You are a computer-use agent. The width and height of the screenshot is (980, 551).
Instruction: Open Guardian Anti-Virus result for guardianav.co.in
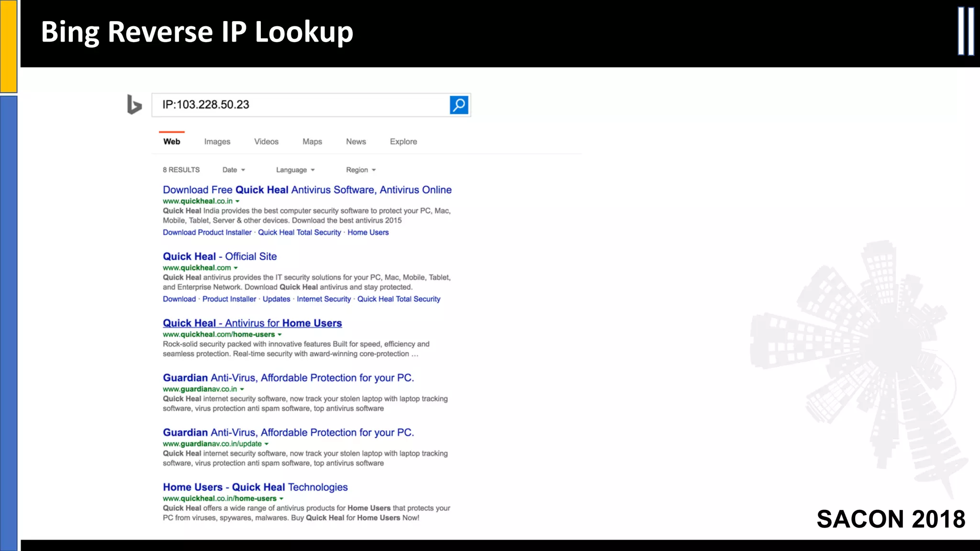click(x=289, y=378)
